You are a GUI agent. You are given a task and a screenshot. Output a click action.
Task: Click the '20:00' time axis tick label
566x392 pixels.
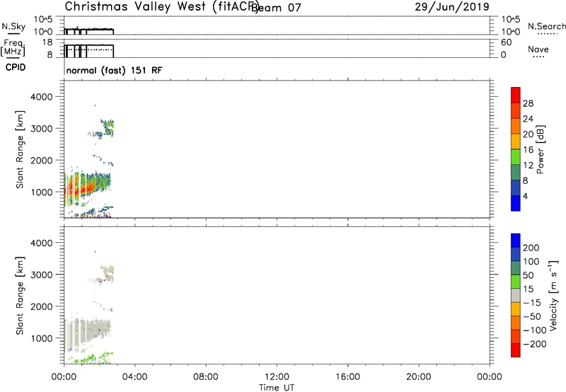[x=418, y=377]
